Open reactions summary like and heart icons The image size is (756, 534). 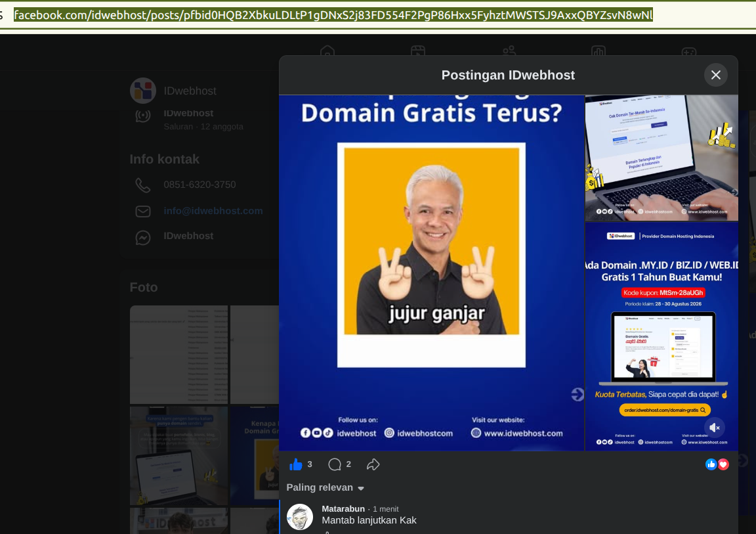(717, 464)
